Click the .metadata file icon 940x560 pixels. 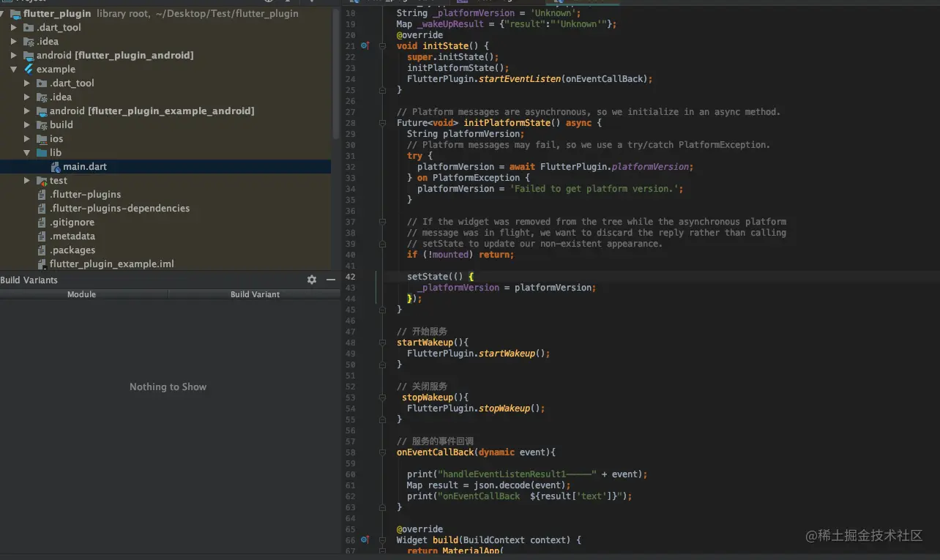[x=42, y=236]
